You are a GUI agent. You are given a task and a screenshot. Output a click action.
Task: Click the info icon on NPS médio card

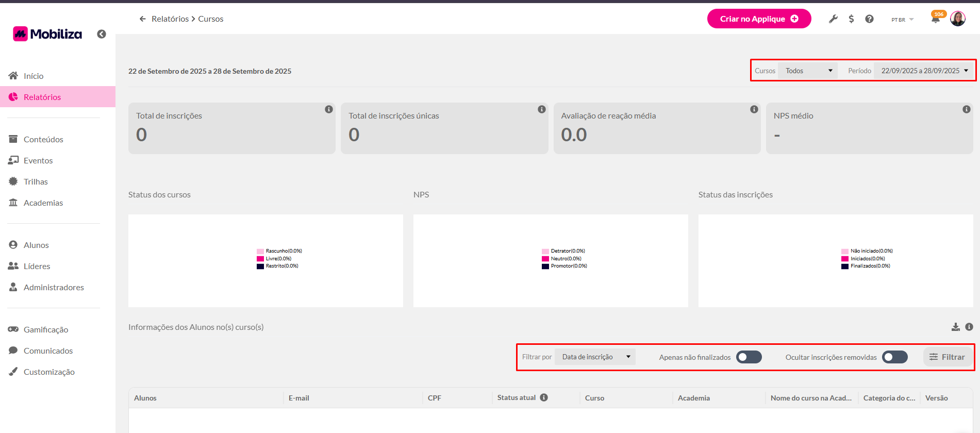[x=966, y=109]
